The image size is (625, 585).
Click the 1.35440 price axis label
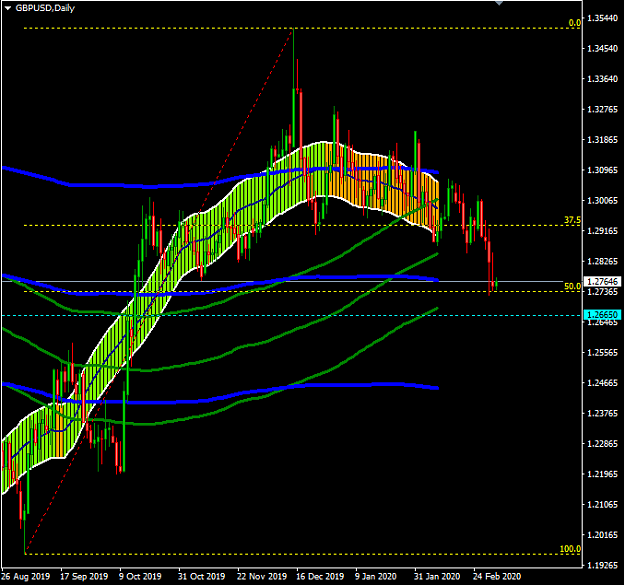coord(603,18)
